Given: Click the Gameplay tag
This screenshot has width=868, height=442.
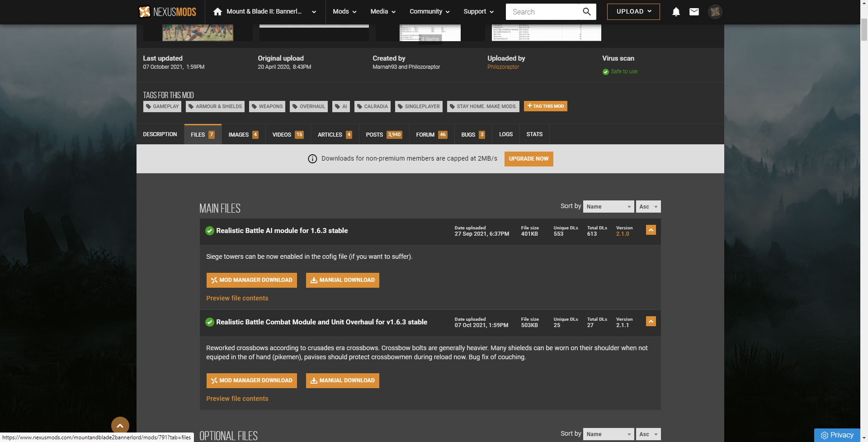Looking at the screenshot, I should click(x=162, y=106).
